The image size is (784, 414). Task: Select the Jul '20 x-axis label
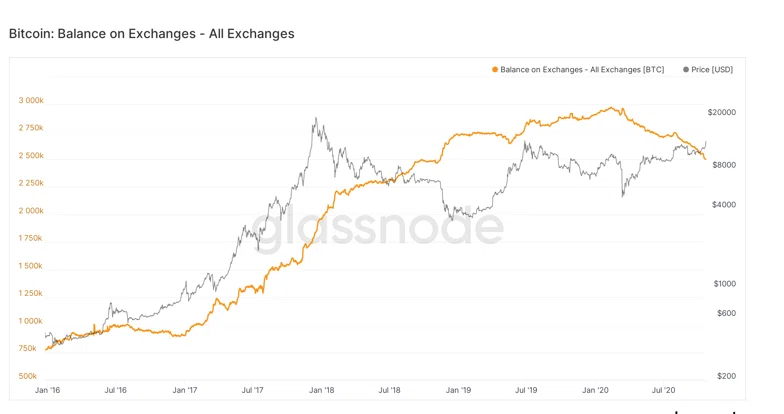point(664,390)
